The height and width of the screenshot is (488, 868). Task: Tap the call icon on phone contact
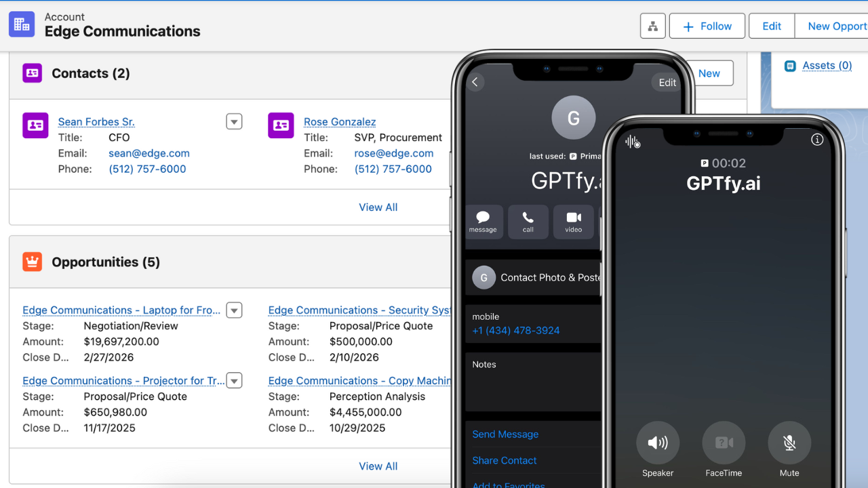coord(528,222)
